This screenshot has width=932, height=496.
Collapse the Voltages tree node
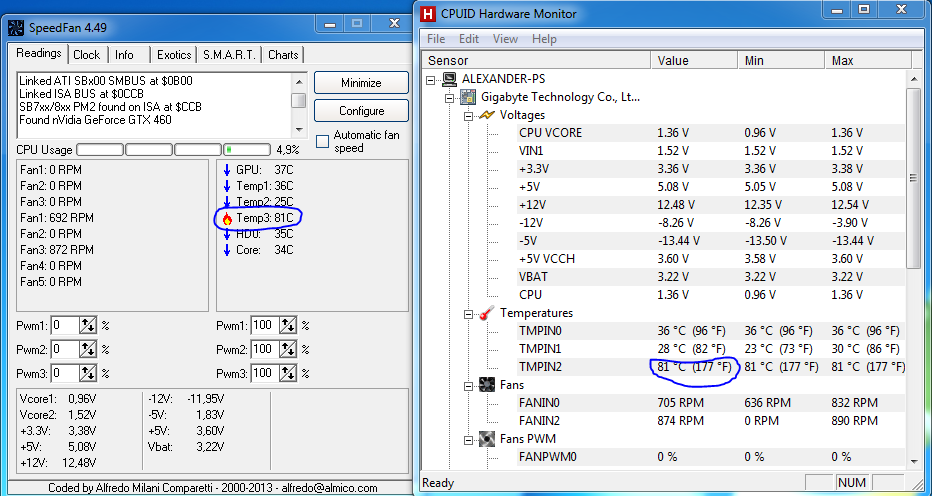[x=468, y=115]
